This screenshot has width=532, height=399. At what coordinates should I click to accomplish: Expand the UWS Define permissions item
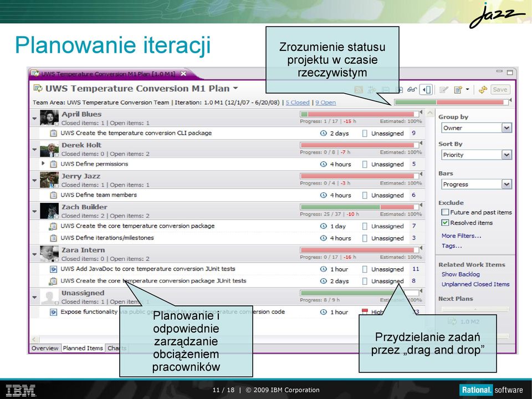coord(43,163)
